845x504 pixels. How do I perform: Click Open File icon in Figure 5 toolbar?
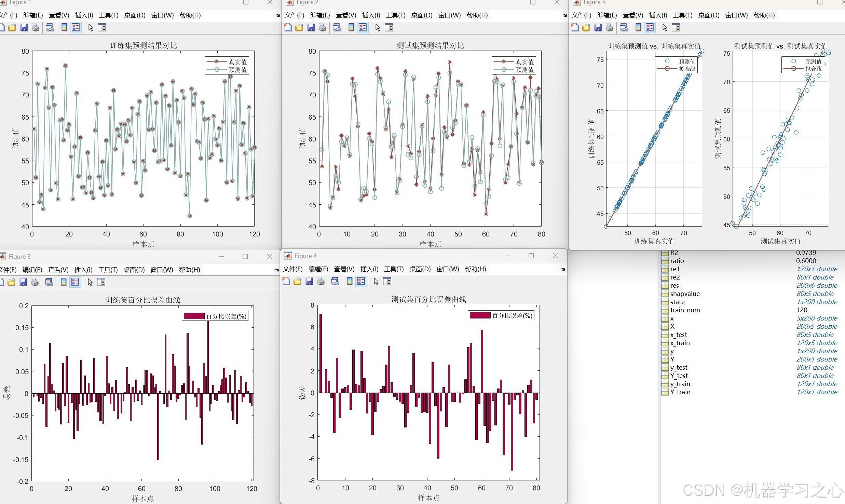click(x=586, y=28)
